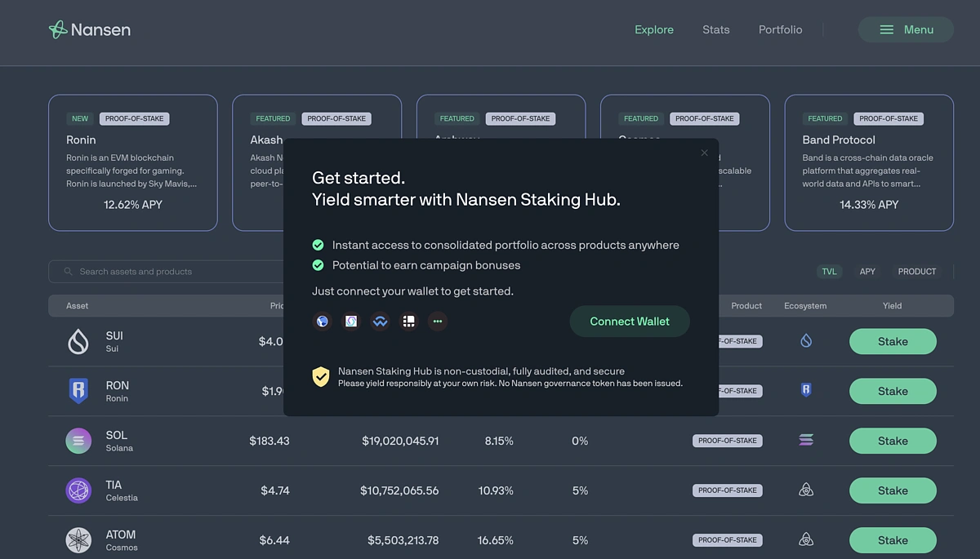This screenshot has width=980, height=559.
Task: Click 12.62% APY on Ronin card
Action: click(133, 205)
